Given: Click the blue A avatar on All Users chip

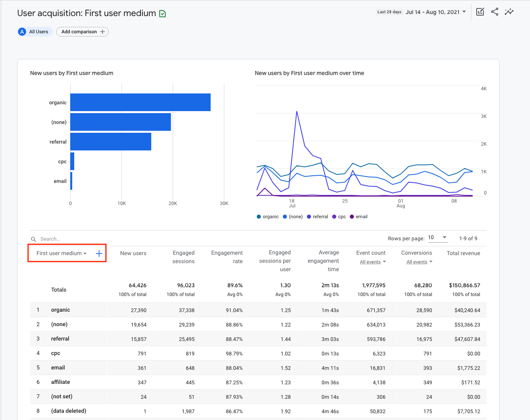Looking at the screenshot, I should (x=22, y=31).
